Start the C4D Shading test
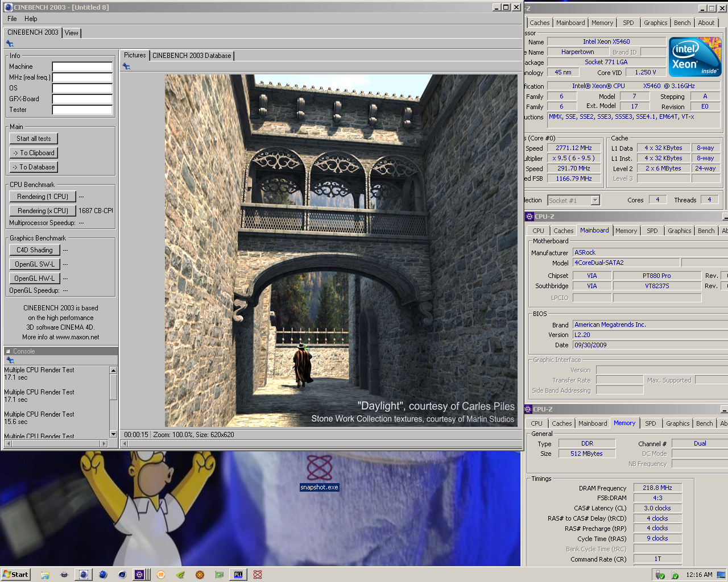The width and height of the screenshot is (728, 582). tap(35, 250)
